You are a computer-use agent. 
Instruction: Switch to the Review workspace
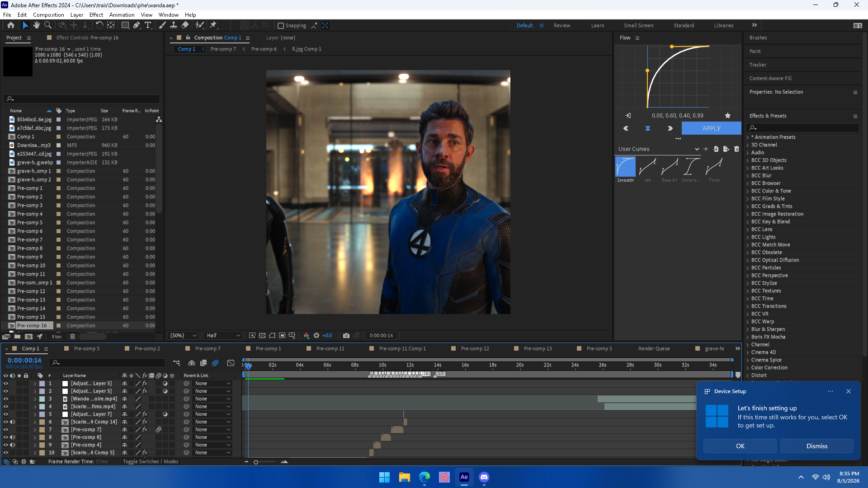tap(562, 25)
